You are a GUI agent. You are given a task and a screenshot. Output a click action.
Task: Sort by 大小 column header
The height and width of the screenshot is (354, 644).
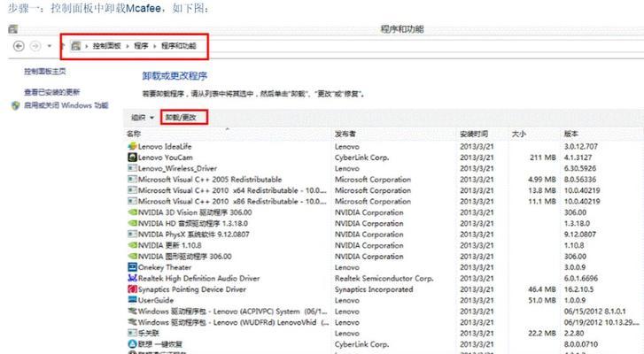[519, 134]
